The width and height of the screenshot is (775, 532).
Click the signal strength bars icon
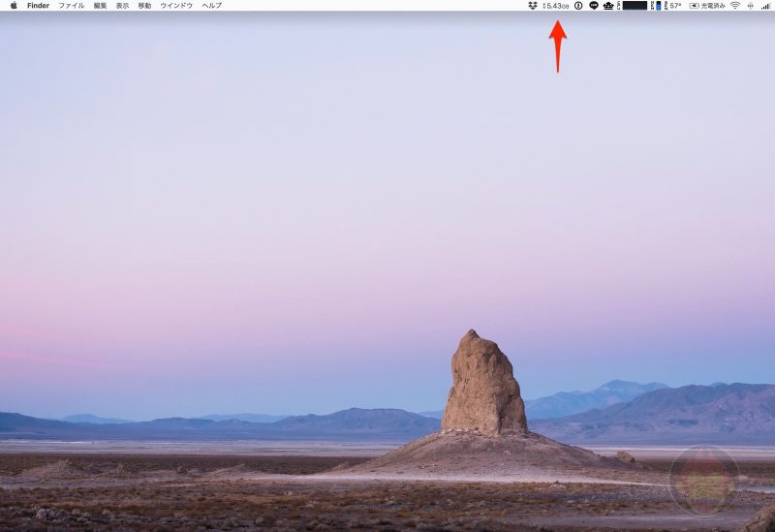(x=765, y=6)
